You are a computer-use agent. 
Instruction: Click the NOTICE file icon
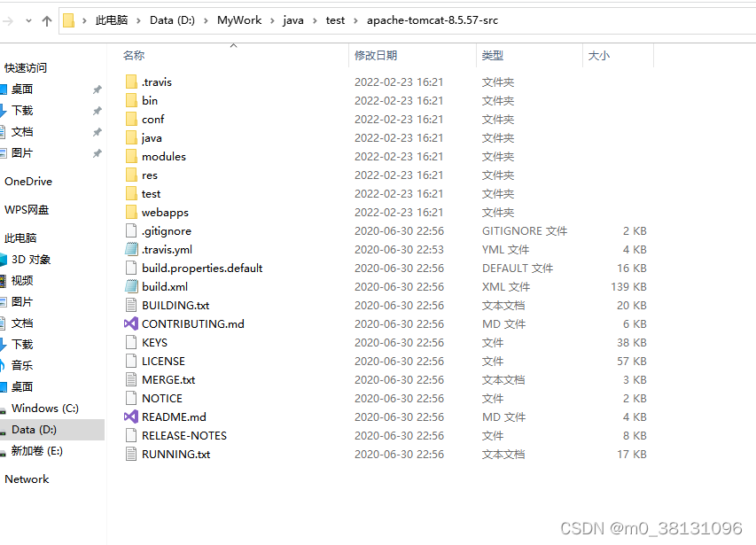(x=131, y=398)
